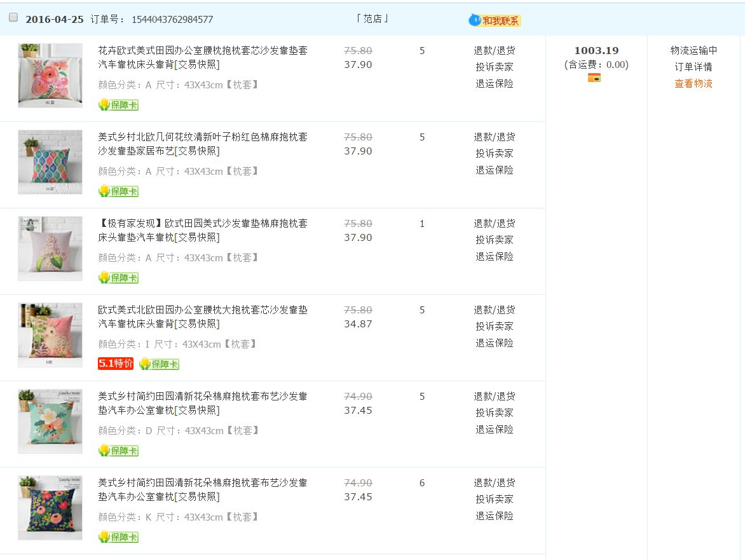
Task: Open the shop name 「范店」
Action: point(372,18)
